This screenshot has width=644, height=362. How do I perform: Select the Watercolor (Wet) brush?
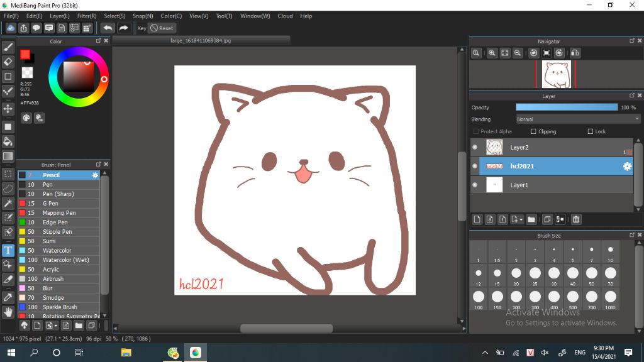pos(58,260)
